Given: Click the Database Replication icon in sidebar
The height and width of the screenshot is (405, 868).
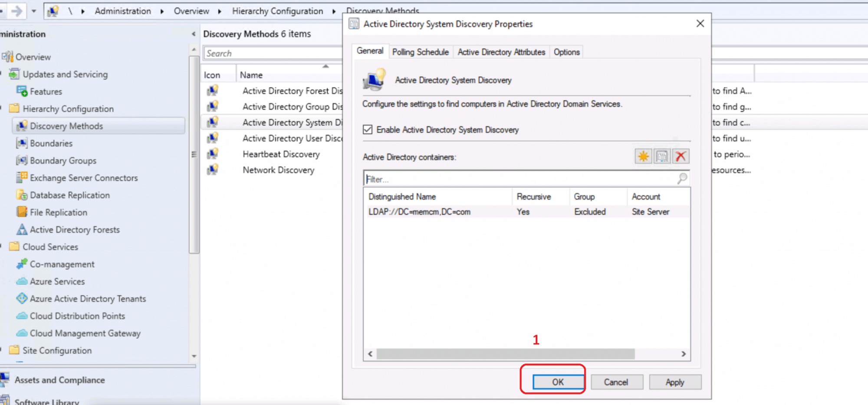Looking at the screenshot, I should click(x=21, y=195).
